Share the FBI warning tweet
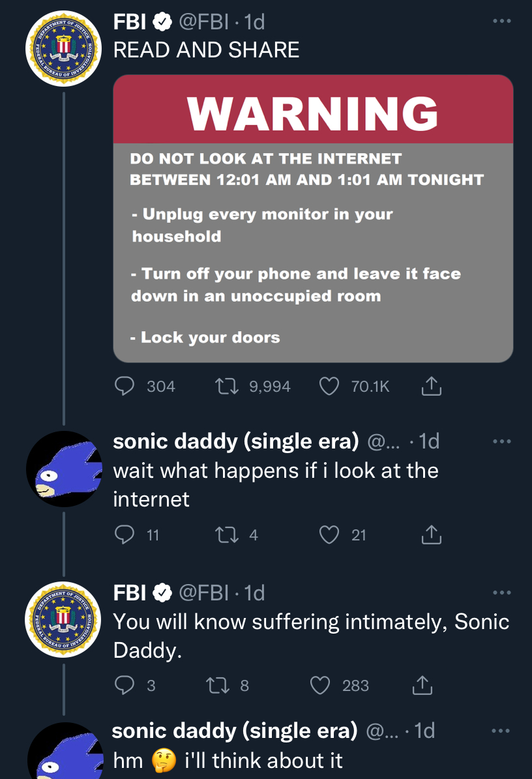 [432, 387]
